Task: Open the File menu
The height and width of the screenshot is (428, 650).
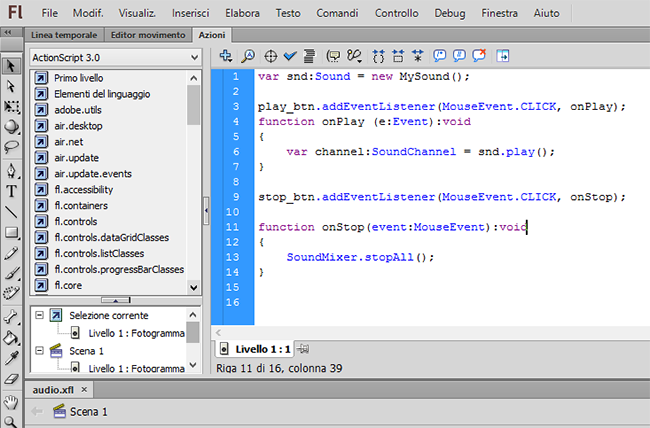Action: click(x=49, y=13)
